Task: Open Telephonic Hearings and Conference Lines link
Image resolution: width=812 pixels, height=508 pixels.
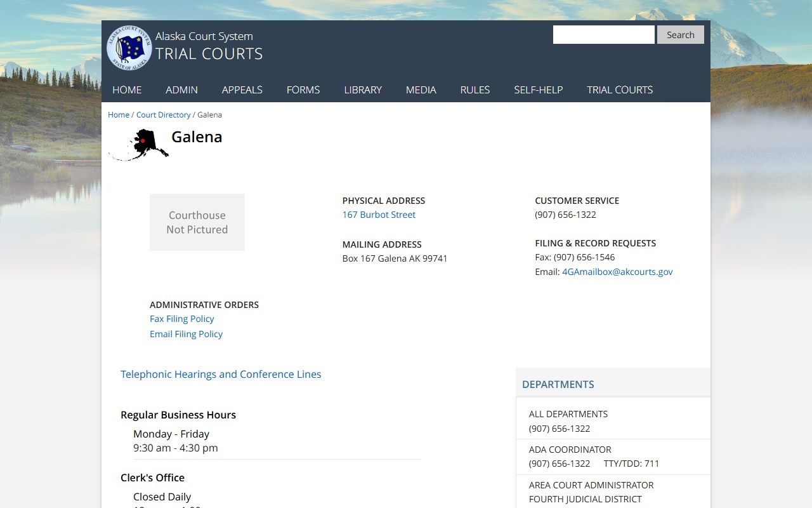Action: point(221,374)
